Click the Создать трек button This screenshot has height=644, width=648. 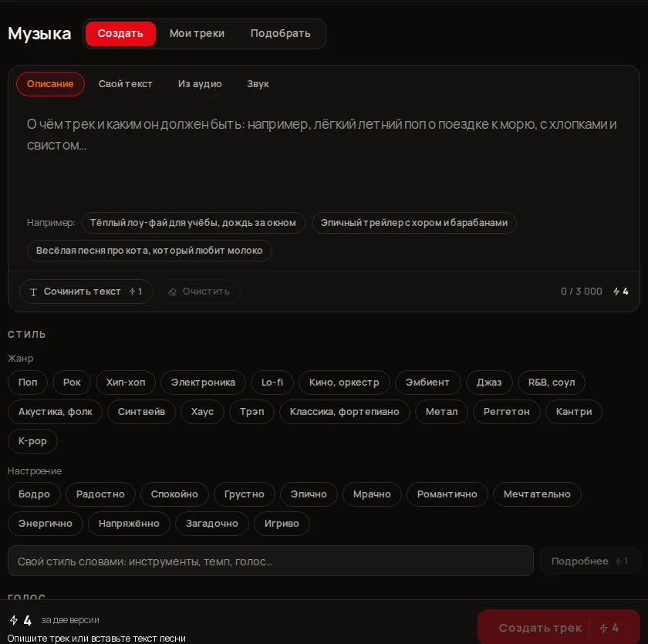tap(559, 628)
